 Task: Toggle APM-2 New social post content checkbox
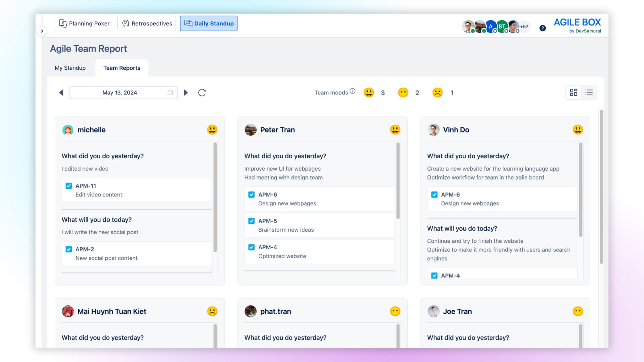[x=69, y=249]
